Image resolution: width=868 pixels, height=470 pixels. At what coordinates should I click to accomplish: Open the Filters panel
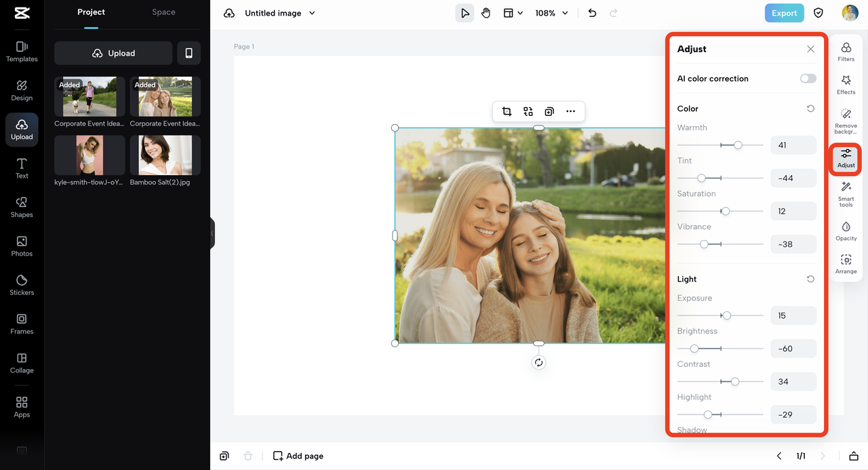click(x=846, y=52)
